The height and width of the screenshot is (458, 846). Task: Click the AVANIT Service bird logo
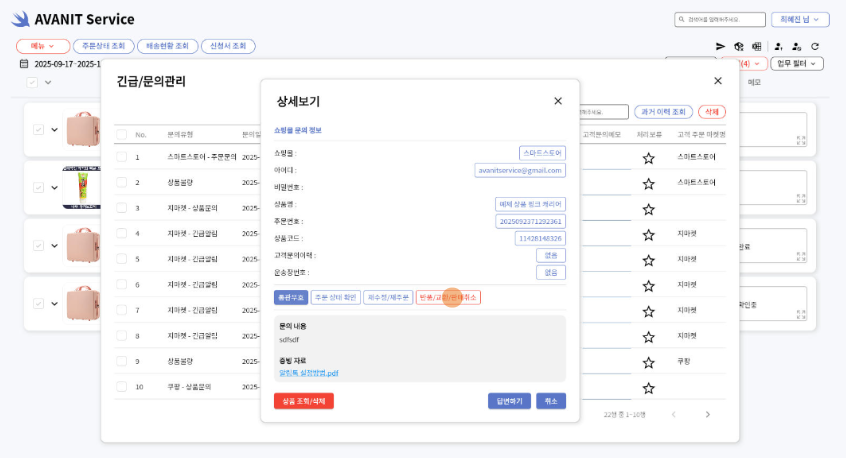coord(20,20)
